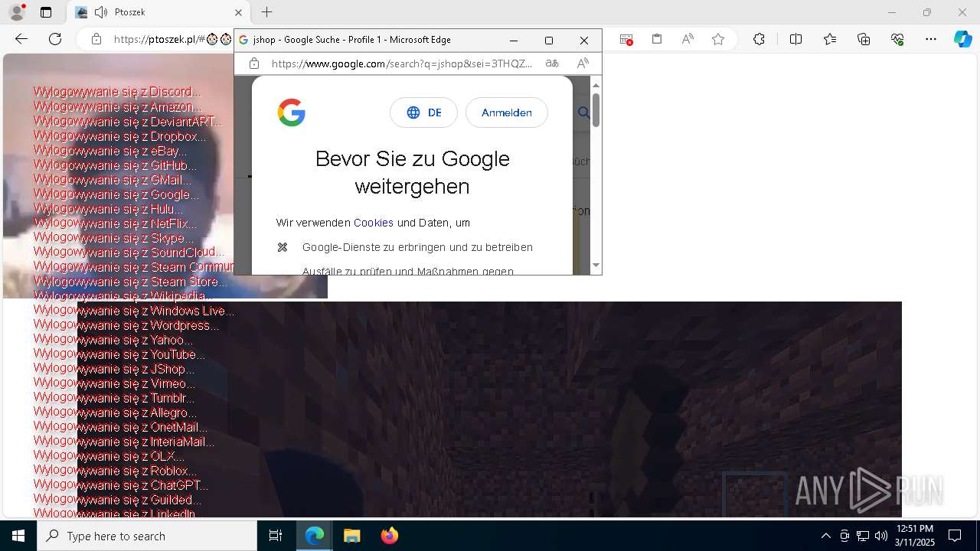Click 'Wylogowywanie się z Wordpress...' text
Screen dimensions: 980x551
pyautogui.click(x=126, y=325)
